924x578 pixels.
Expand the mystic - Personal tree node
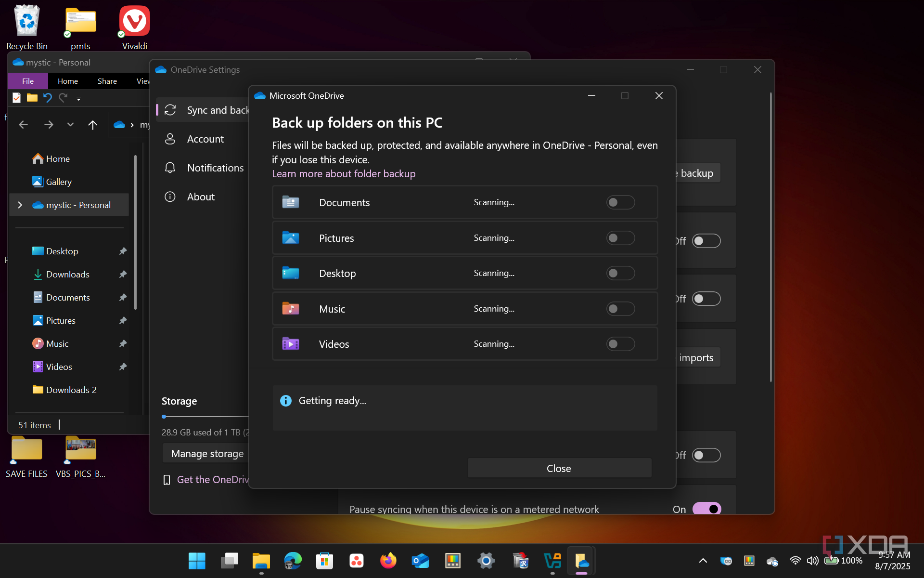pyautogui.click(x=20, y=205)
